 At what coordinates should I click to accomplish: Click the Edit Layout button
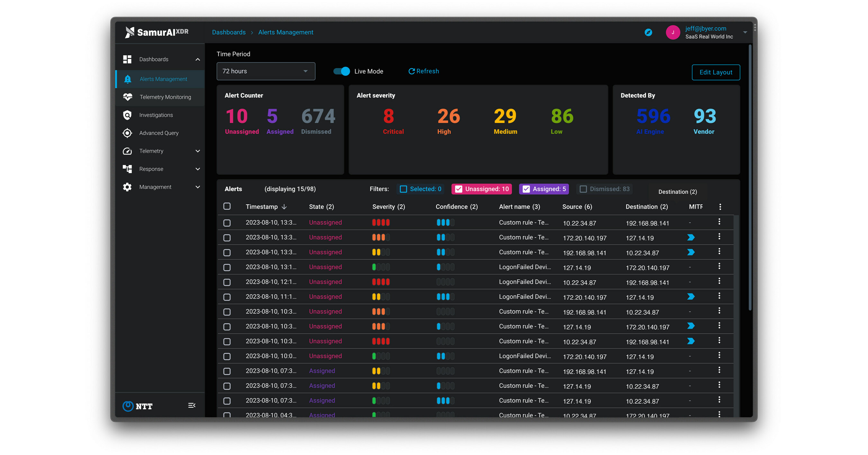point(716,72)
